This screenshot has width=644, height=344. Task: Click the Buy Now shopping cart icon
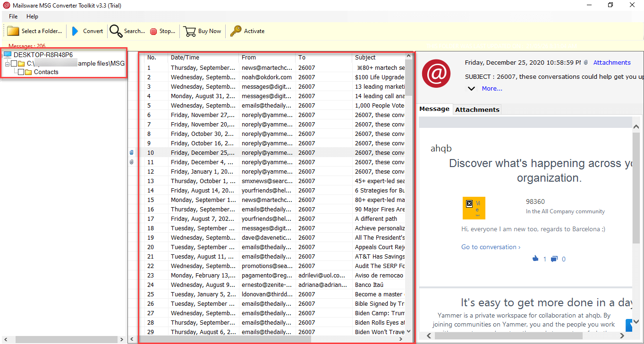(190, 31)
